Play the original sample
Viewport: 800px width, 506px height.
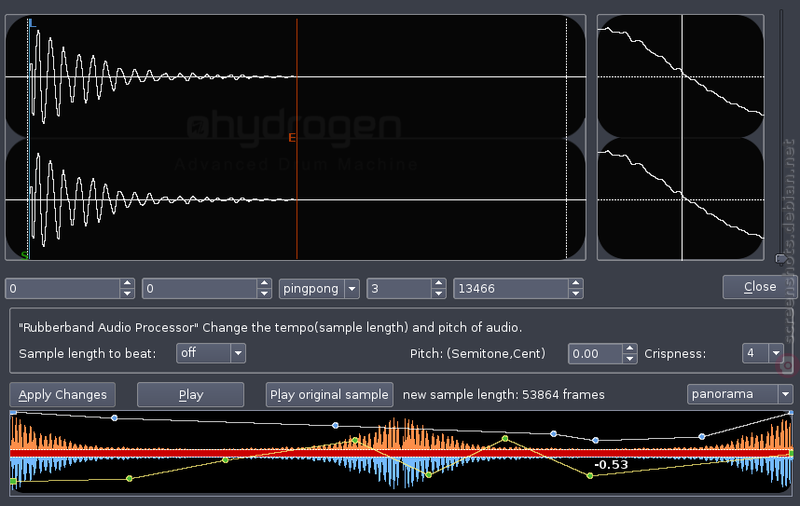(329, 395)
